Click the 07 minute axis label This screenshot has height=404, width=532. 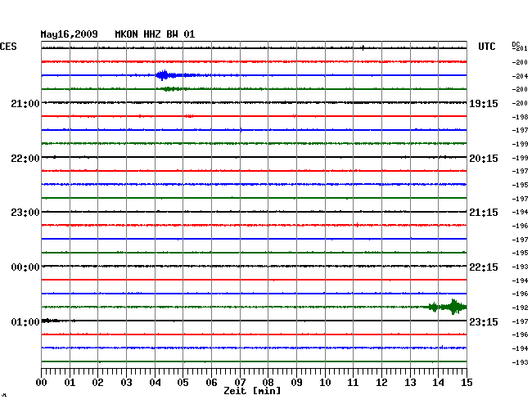point(240,382)
